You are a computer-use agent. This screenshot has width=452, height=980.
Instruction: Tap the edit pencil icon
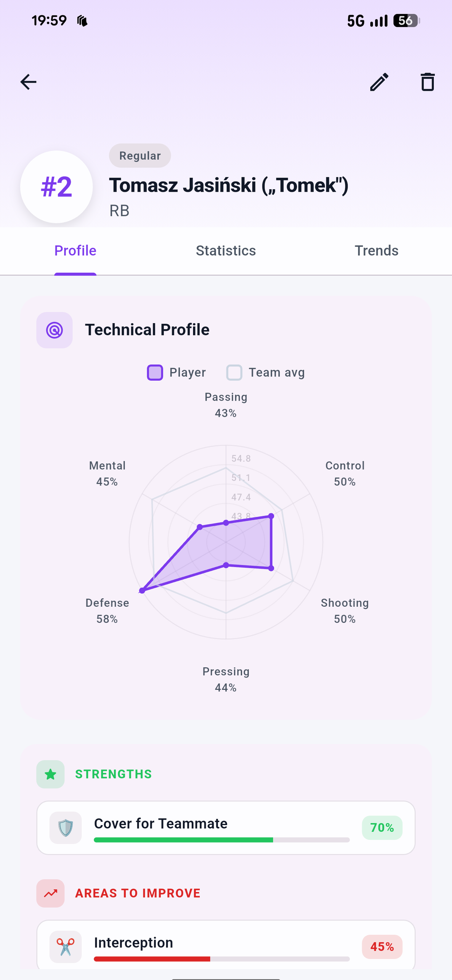(x=379, y=81)
